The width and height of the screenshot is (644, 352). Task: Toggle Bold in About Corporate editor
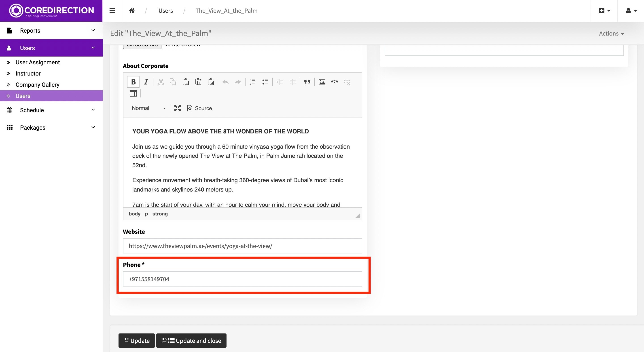click(x=133, y=82)
